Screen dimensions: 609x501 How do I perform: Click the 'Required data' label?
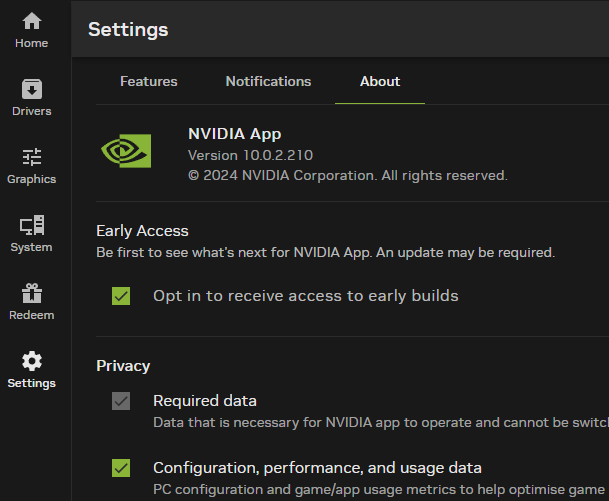pyautogui.click(x=205, y=401)
